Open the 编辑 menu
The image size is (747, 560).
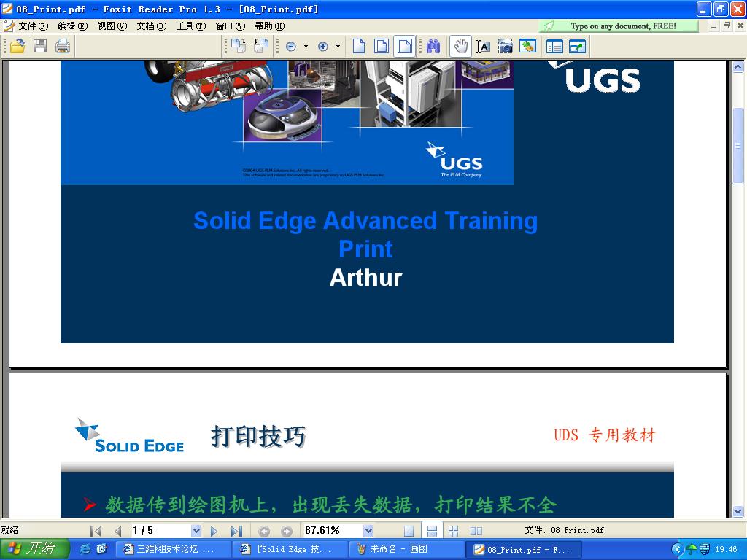pyautogui.click(x=73, y=26)
